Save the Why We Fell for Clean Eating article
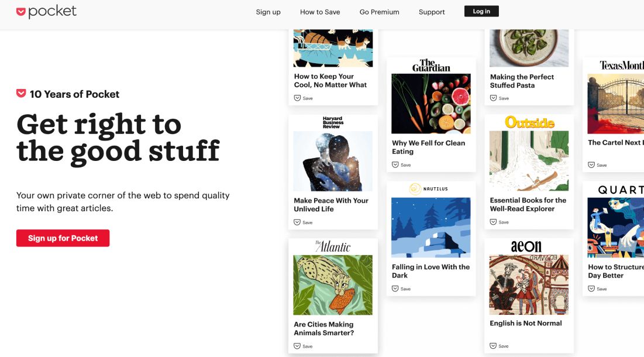This screenshot has height=357, width=644. pos(401,164)
